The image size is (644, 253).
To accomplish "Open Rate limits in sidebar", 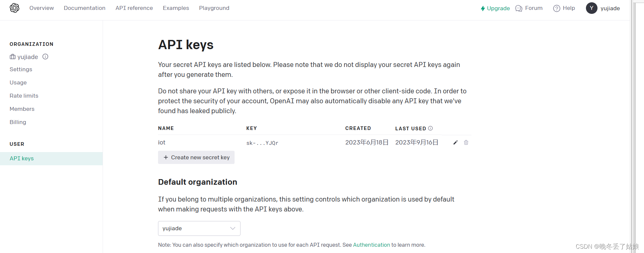I will coord(24,96).
